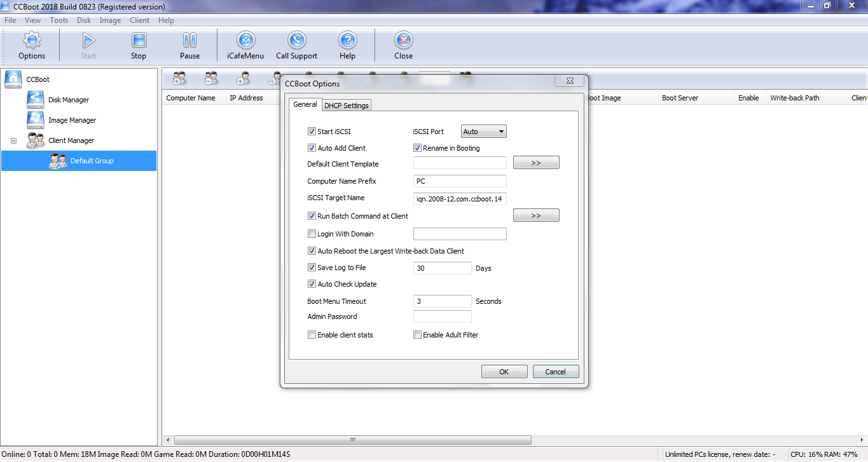Viewport: 868px width, 462px height.
Task: Click the horizontal scrollbar thumb in client list
Action: [353, 440]
